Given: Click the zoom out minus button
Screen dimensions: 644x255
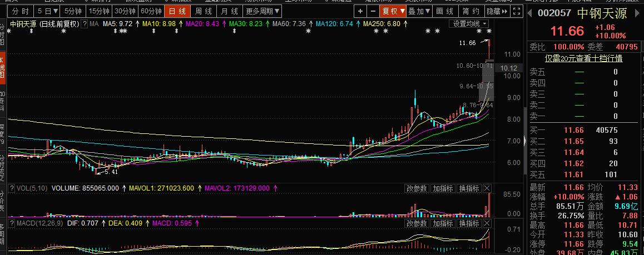Looking at the screenshot, I should (372, 11).
